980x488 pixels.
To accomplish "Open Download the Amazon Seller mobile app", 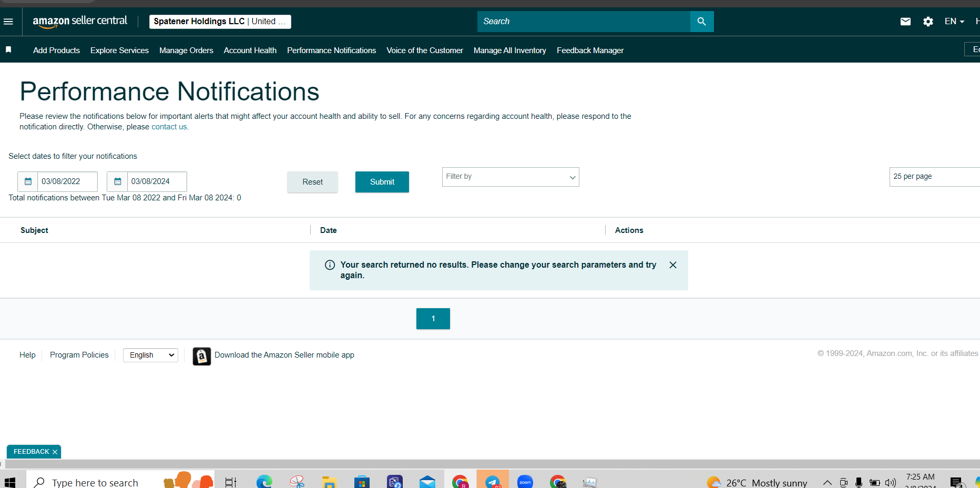I will 284,355.
